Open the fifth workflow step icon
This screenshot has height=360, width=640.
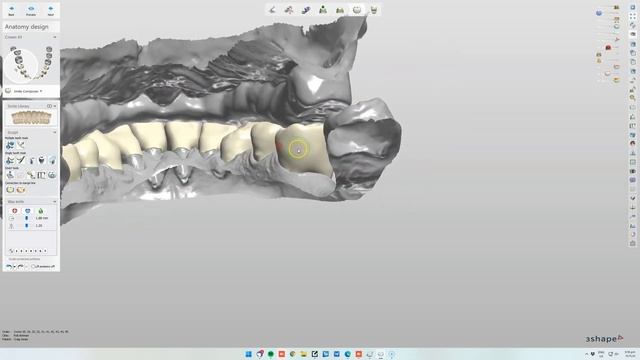tap(340, 10)
